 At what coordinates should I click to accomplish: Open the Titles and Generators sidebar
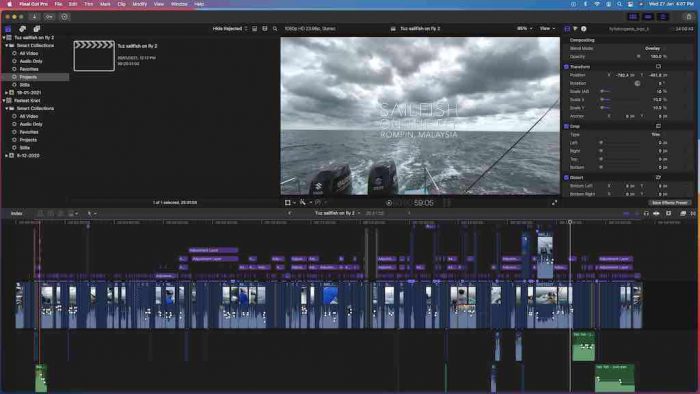pos(37,29)
